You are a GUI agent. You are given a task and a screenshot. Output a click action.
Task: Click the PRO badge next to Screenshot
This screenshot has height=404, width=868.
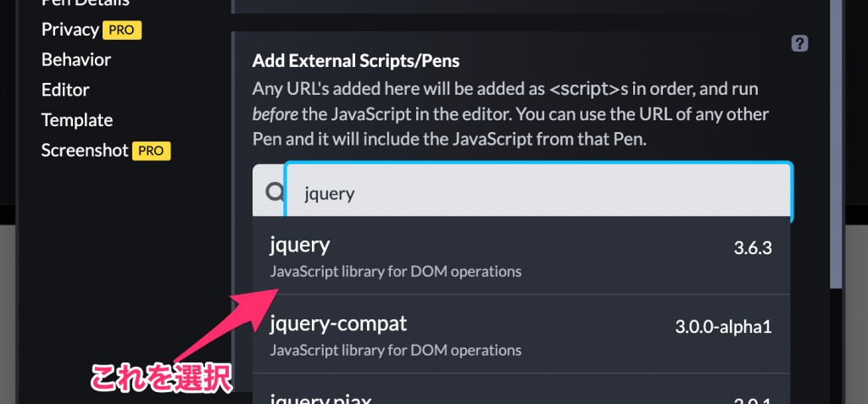coord(151,151)
